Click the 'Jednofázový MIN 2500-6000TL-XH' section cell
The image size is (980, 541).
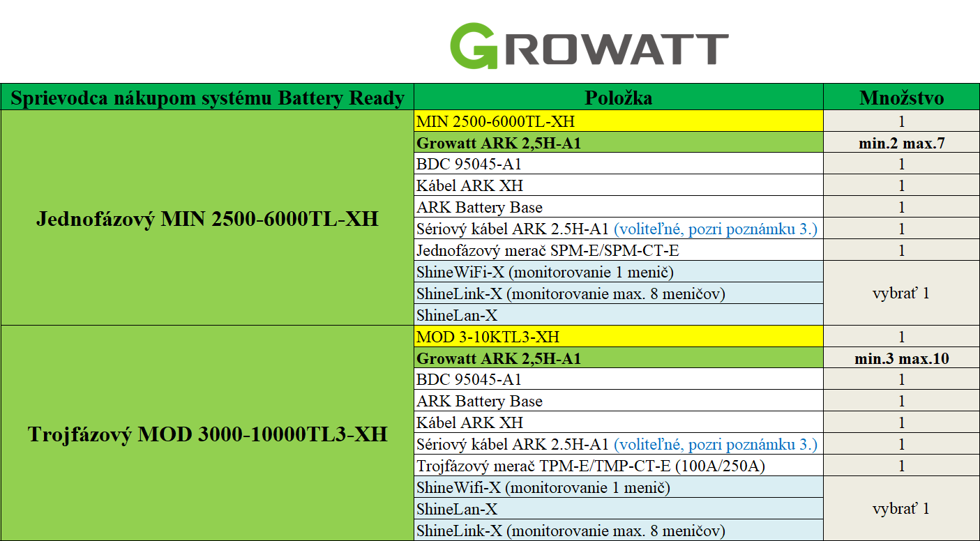pyautogui.click(x=207, y=218)
